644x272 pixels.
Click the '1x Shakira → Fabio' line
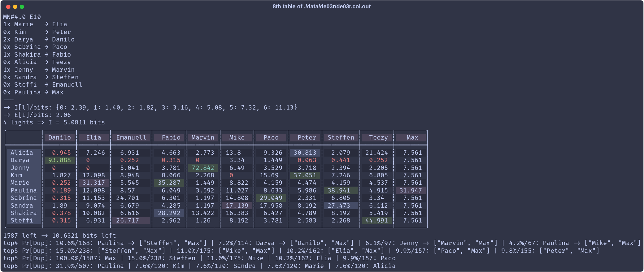coord(37,54)
